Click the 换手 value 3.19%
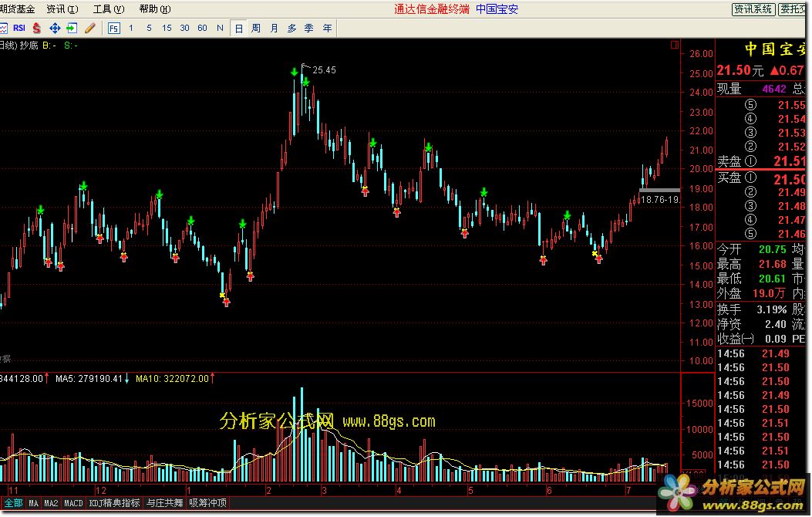Image resolution: width=812 pixels, height=517 pixels. coord(772,309)
